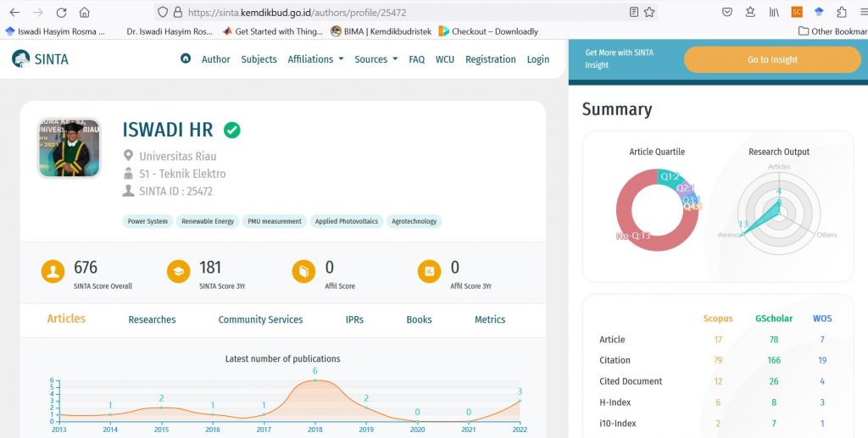Bookmark this page with star icon
This screenshot has width=868, height=438.
[649, 12]
